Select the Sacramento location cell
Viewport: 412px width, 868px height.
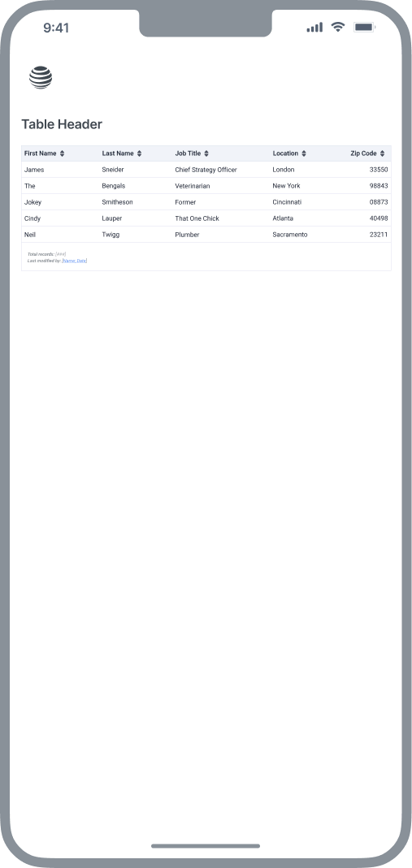[x=289, y=235]
